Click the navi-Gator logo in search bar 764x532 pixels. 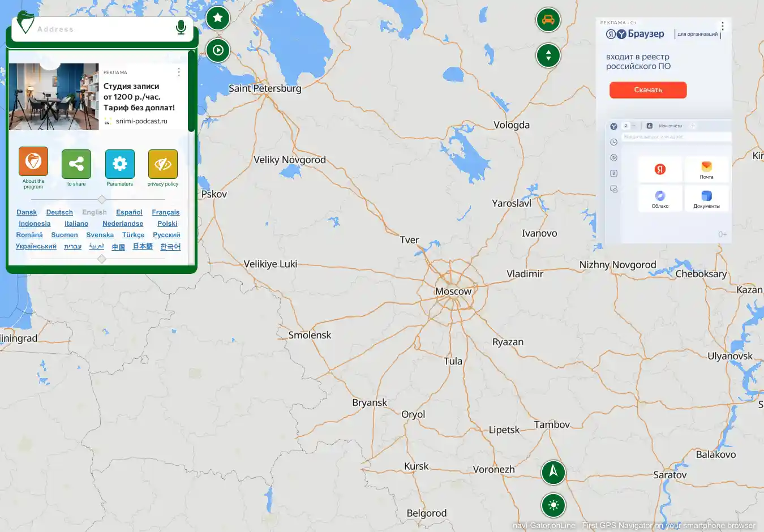tap(24, 23)
